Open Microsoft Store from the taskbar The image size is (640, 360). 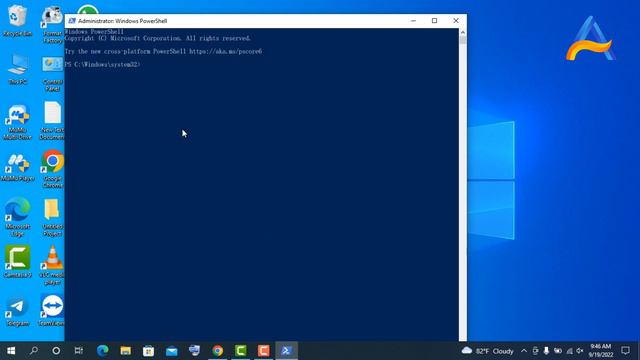click(x=149, y=351)
